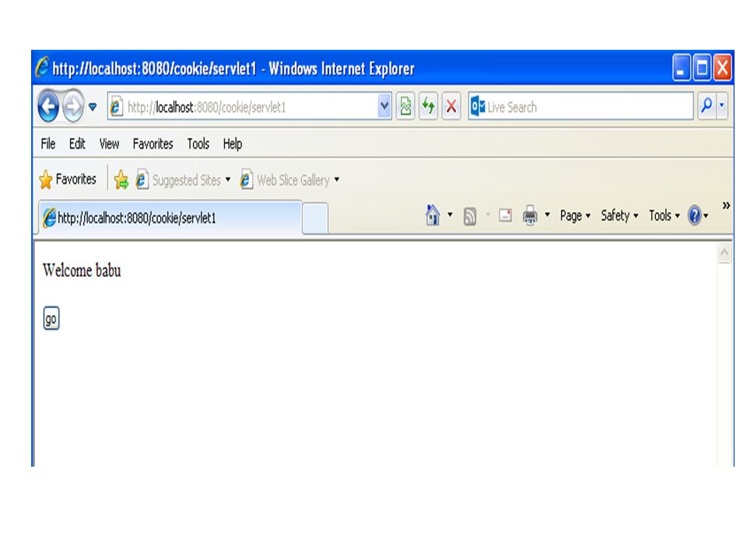Click the RSS feeds icon
The height and width of the screenshot is (560, 747).
coord(470,216)
